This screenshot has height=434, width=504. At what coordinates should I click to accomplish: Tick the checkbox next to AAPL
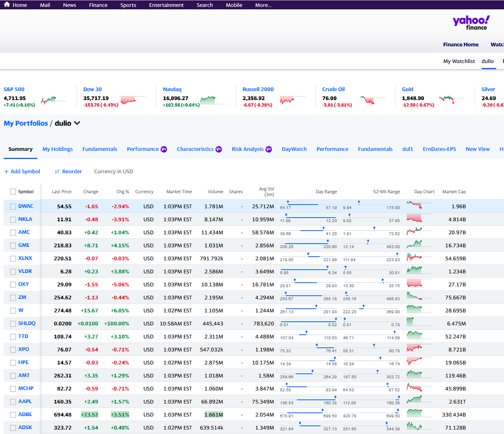tap(13, 402)
